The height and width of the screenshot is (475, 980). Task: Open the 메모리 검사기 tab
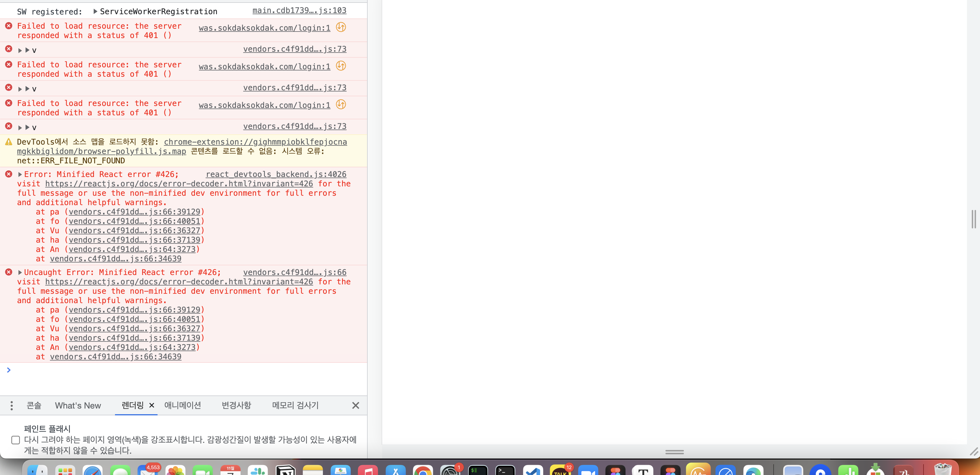coord(296,405)
